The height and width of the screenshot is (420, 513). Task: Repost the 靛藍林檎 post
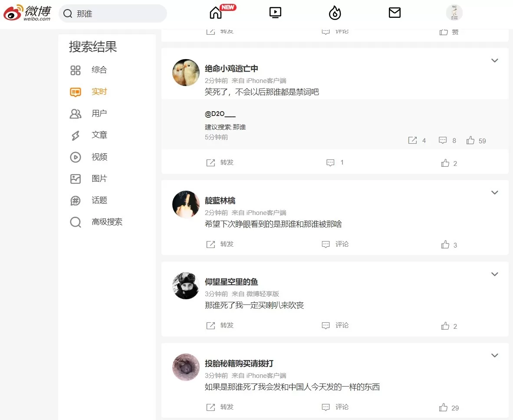point(220,244)
